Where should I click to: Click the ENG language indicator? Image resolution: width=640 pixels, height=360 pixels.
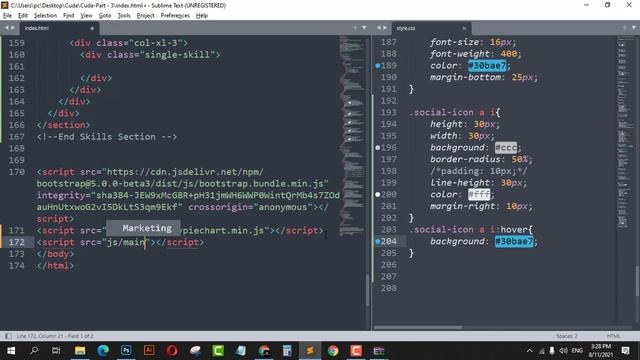pos(577,351)
